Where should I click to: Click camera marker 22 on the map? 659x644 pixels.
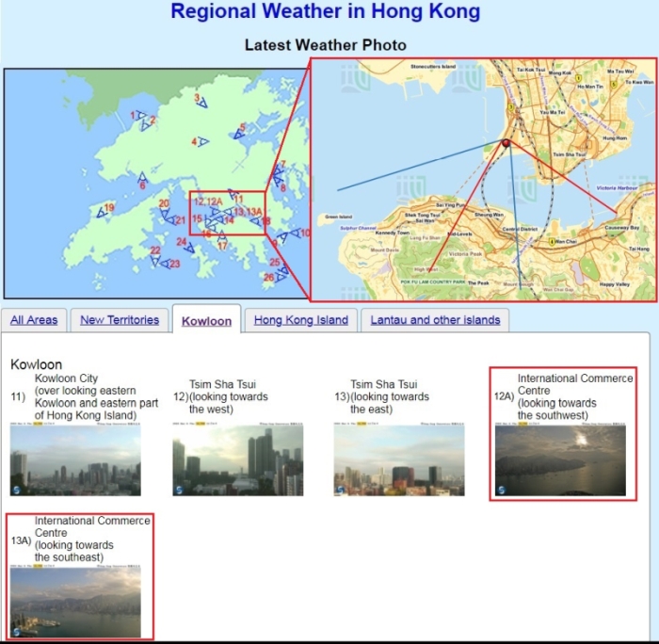pyautogui.click(x=155, y=262)
